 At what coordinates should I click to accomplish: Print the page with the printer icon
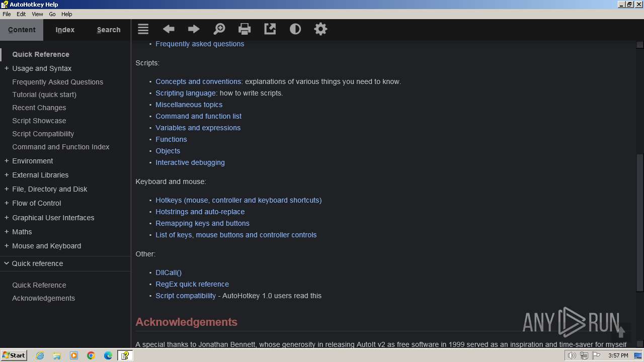(x=245, y=29)
